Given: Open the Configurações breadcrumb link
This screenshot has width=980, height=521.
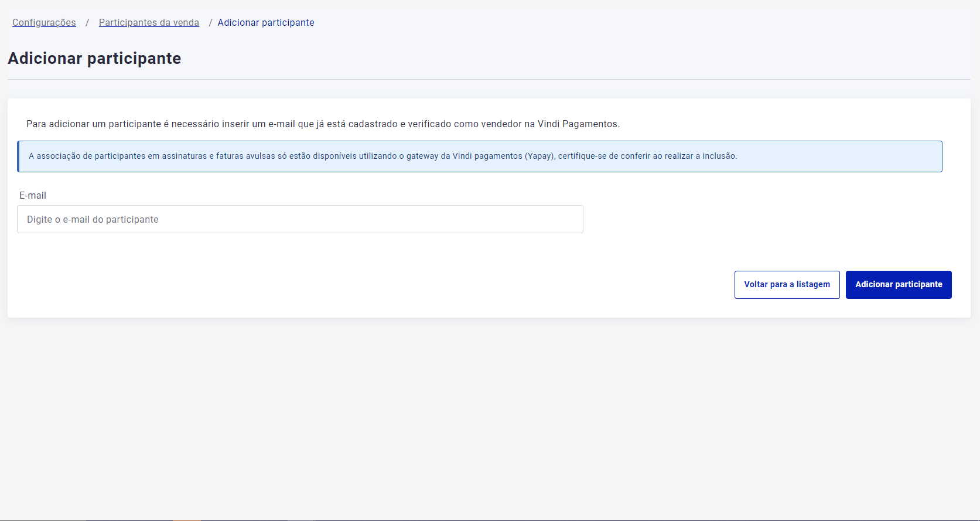Looking at the screenshot, I should [x=44, y=22].
